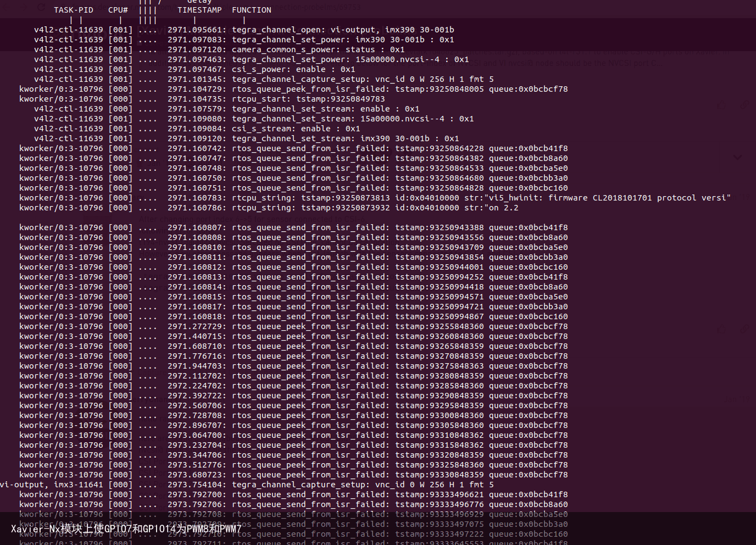Click queue:0x0bcb8a60 in the 2971.160747 line
The image size is (756, 545).
[529, 158]
